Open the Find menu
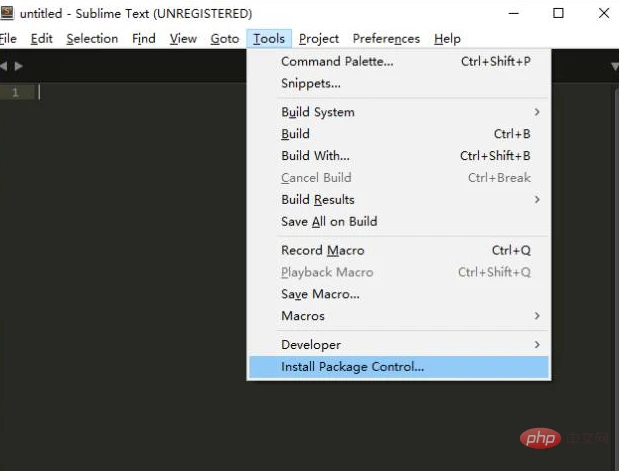This screenshot has height=471, width=619. [x=144, y=39]
